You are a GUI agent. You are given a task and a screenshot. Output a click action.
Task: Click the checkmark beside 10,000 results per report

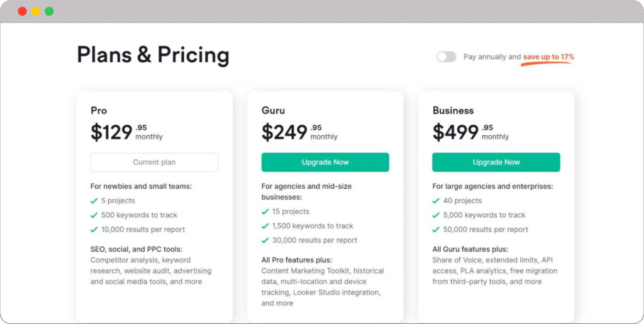[94, 230]
